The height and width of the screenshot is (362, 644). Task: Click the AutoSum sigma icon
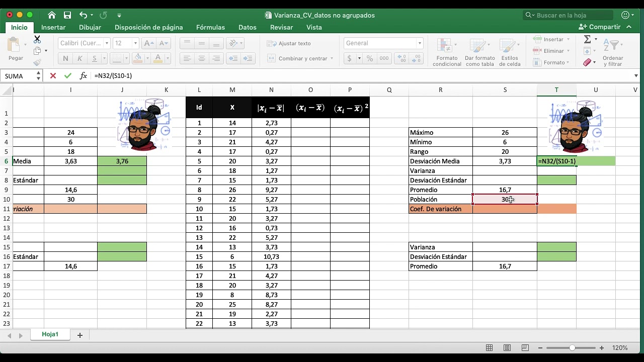click(587, 39)
